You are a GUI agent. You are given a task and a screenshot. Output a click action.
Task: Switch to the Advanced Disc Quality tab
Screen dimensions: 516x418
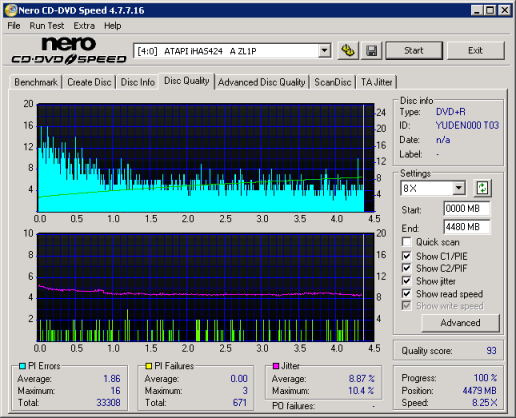pyautogui.click(x=262, y=82)
